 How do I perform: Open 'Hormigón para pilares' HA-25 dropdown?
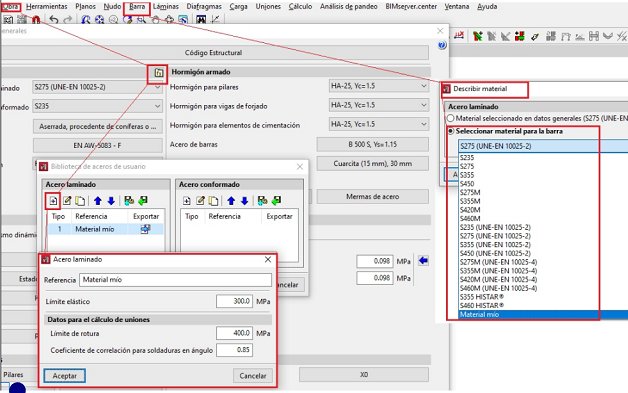[378, 86]
